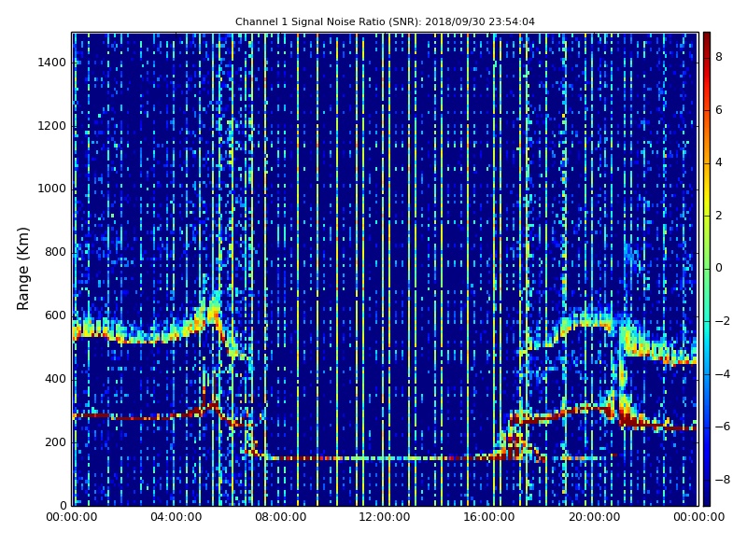Click the 20:00:00 time axis label
747x560 pixels.
594,517
